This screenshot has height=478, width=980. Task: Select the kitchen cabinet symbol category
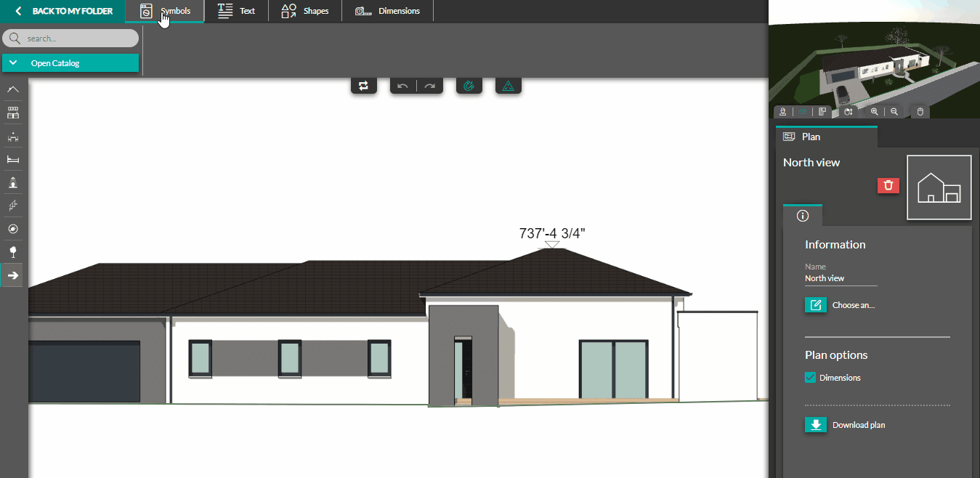(12, 113)
